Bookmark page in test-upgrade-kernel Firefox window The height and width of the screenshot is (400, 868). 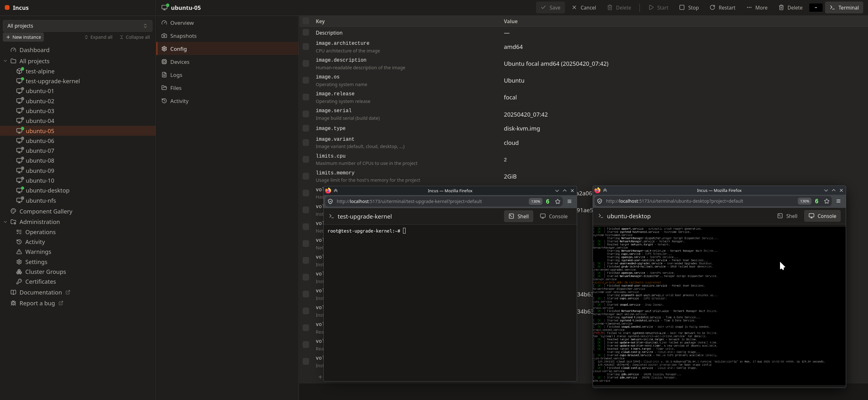[x=558, y=201]
